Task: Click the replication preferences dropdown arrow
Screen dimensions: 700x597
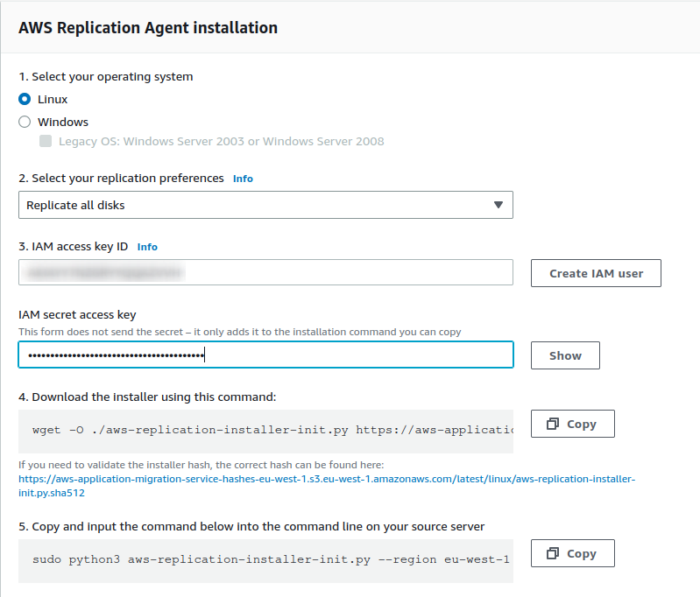Action: click(x=498, y=205)
